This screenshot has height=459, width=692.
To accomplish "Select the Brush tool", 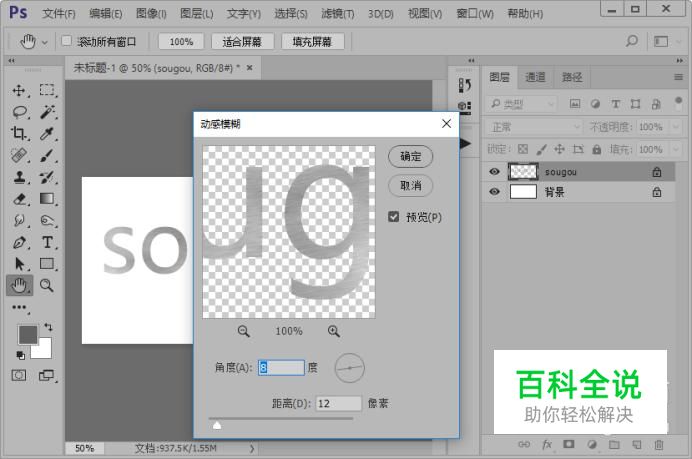I will click(47, 155).
